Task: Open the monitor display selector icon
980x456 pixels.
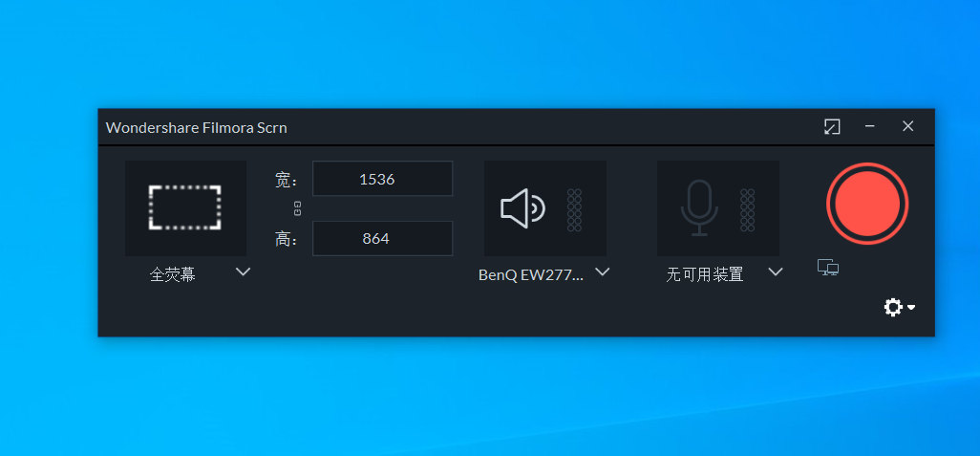Action: 828,268
